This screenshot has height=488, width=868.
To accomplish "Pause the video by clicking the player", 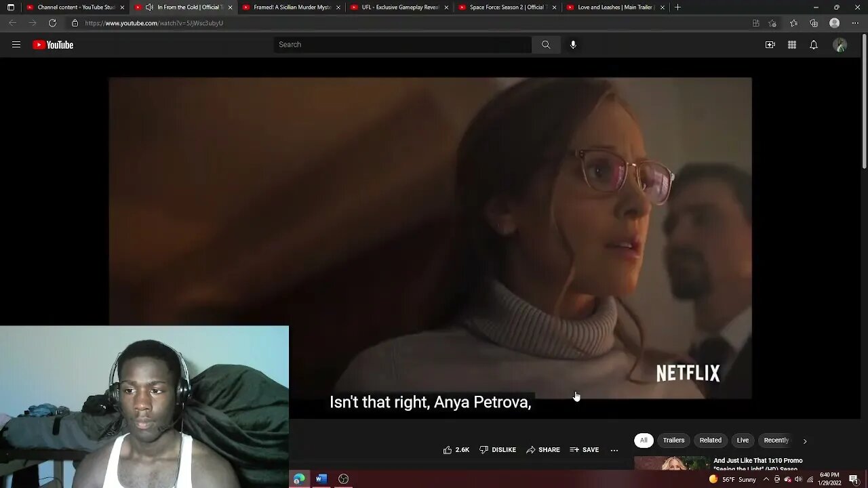I will coord(431,238).
